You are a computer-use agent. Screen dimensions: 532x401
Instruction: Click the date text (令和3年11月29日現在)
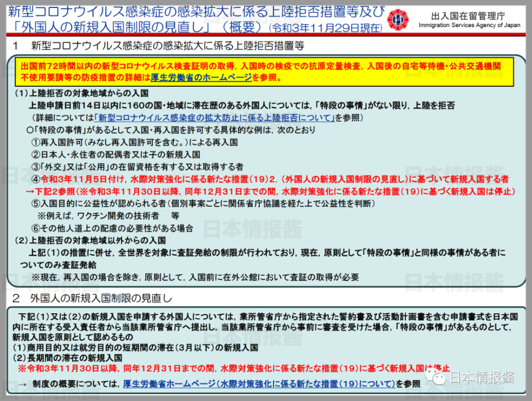pyautogui.click(x=326, y=28)
